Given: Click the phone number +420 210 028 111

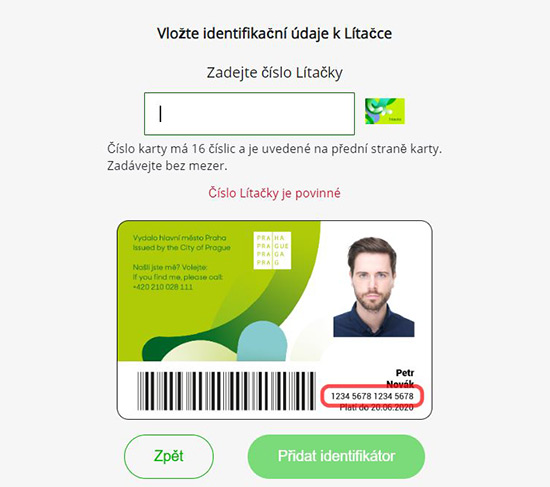Looking at the screenshot, I should pyautogui.click(x=163, y=287).
